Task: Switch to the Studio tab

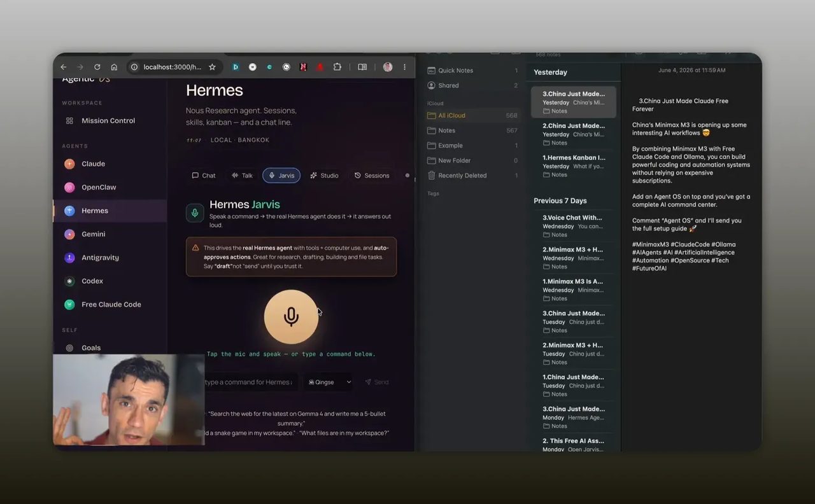Action: point(324,175)
